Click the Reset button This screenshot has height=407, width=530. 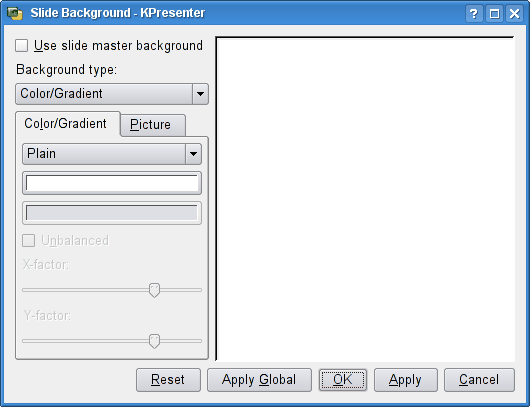(x=168, y=380)
